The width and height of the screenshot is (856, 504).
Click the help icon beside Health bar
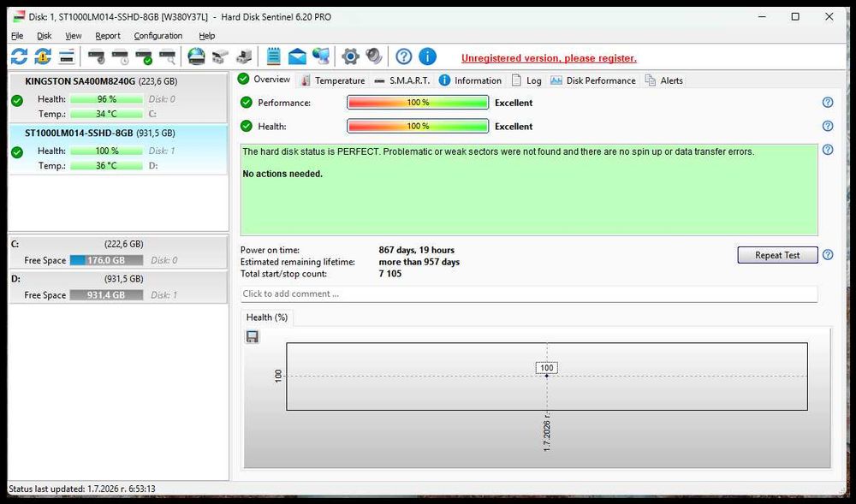point(828,126)
